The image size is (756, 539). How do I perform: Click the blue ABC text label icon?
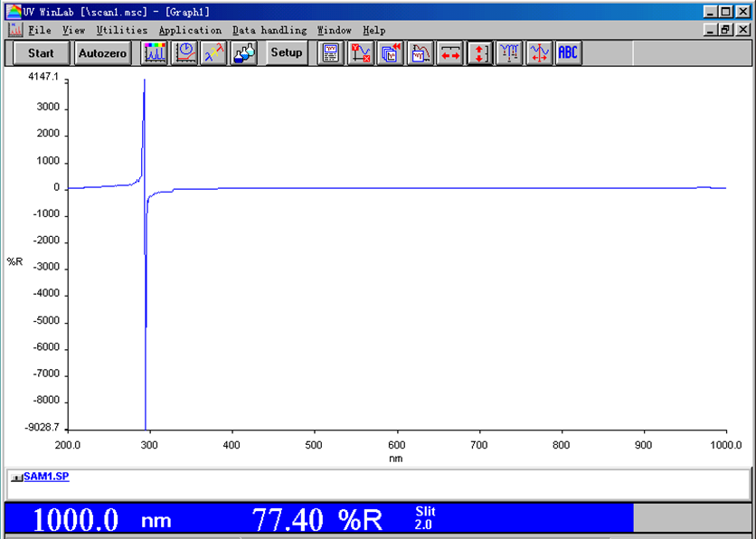(569, 53)
